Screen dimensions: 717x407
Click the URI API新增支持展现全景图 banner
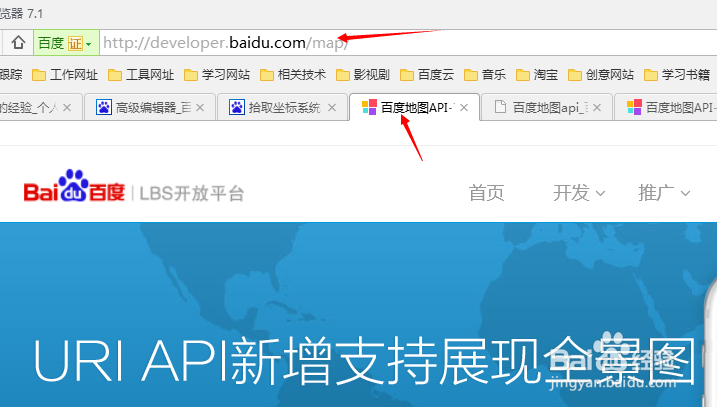coord(364,360)
